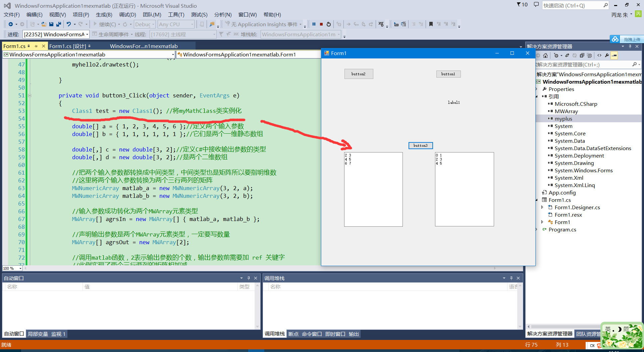
Task: Click the show next statement arrow icon
Action: tap(348, 24)
